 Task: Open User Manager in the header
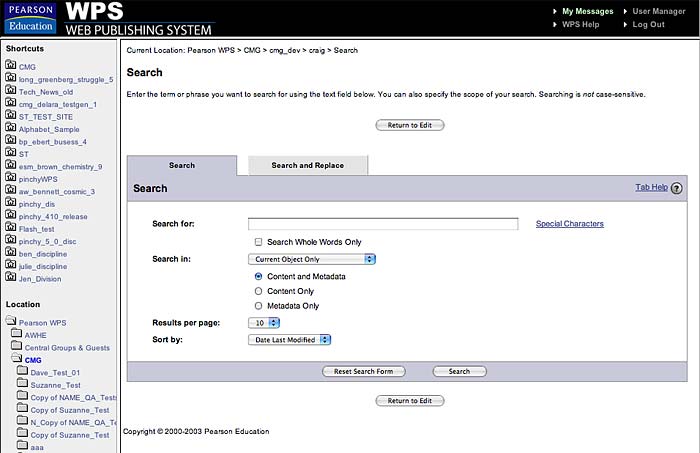pyautogui.click(x=658, y=12)
